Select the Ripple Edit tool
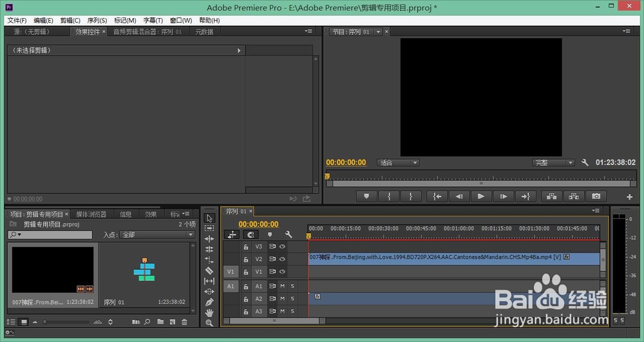 209,239
